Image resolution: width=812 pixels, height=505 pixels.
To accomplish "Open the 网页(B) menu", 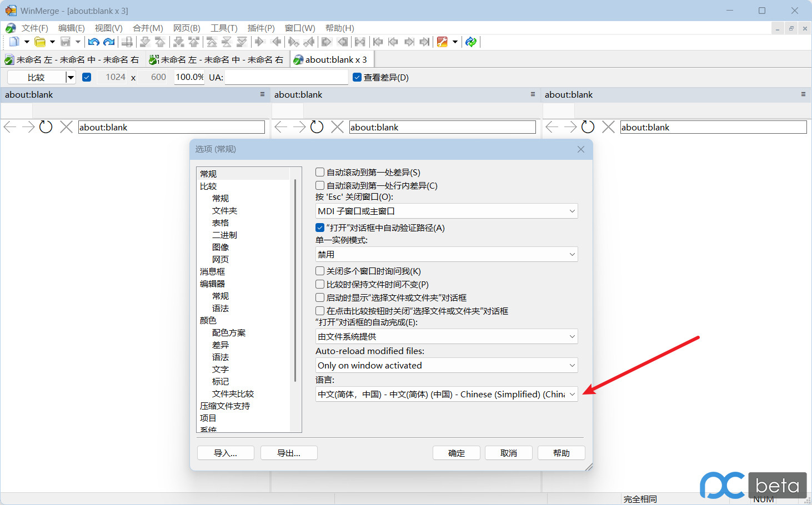I will (187, 28).
